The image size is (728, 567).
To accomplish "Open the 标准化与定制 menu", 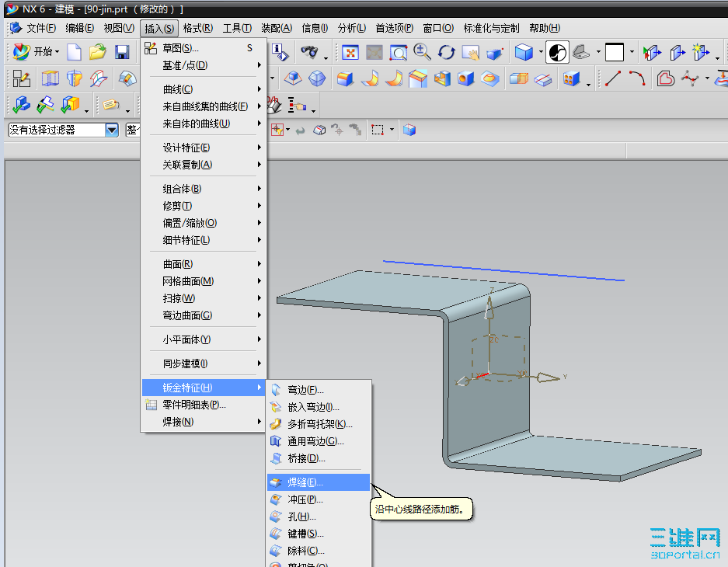I will [x=491, y=28].
